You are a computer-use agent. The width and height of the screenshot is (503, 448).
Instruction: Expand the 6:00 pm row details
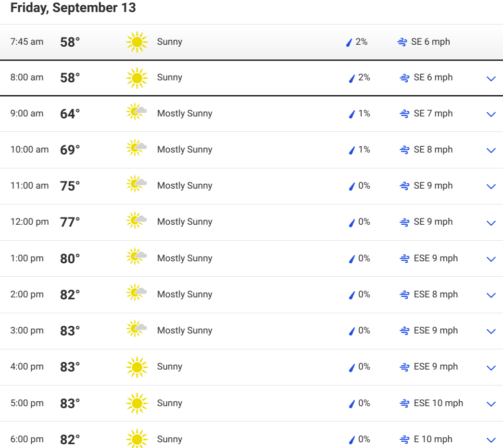491,440
